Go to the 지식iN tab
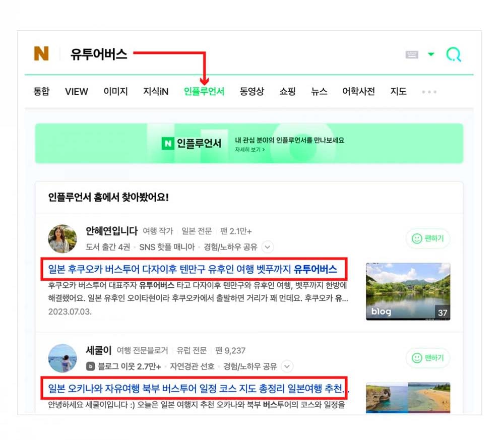 pyautogui.click(x=156, y=91)
